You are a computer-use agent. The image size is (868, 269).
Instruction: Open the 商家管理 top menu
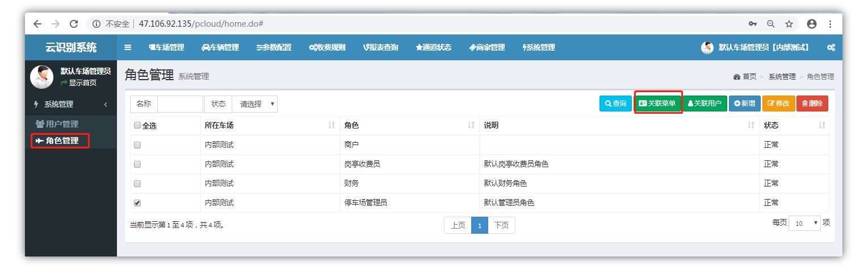pyautogui.click(x=487, y=48)
